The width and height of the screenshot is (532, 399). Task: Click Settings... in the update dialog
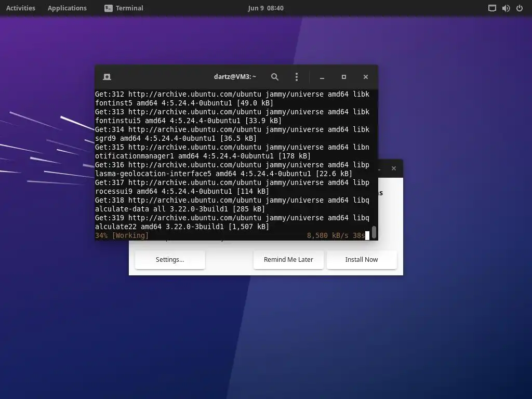pos(170,260)
